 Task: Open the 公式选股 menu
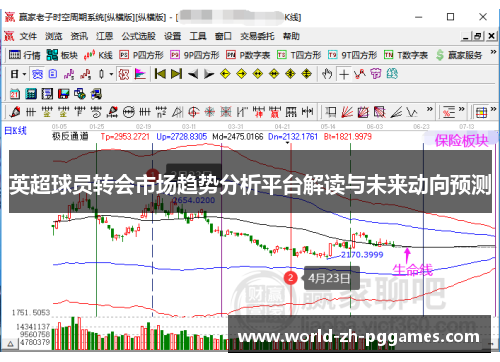(138, 36)
